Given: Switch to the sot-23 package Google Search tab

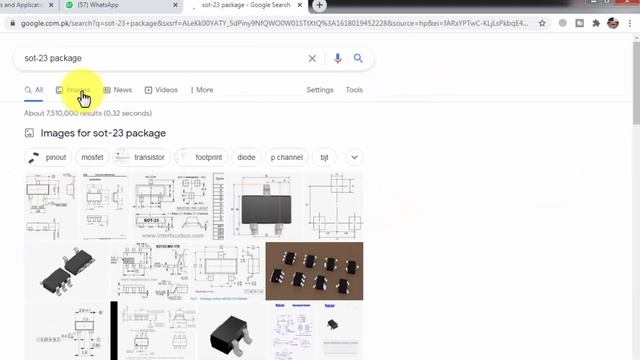Looking at the screenshot, I should pyautogui.click(x=245, y=5).
